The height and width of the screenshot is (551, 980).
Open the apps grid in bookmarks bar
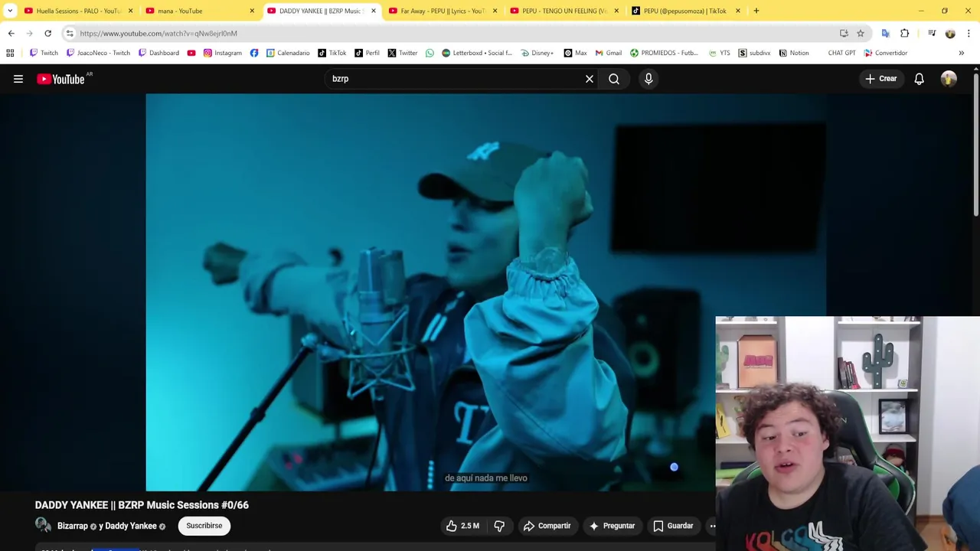click(10, 53)
